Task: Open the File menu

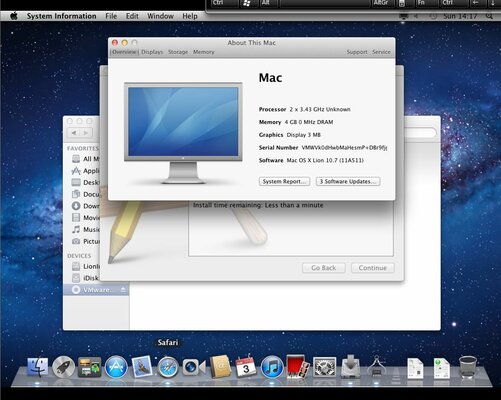Action: 111,16
